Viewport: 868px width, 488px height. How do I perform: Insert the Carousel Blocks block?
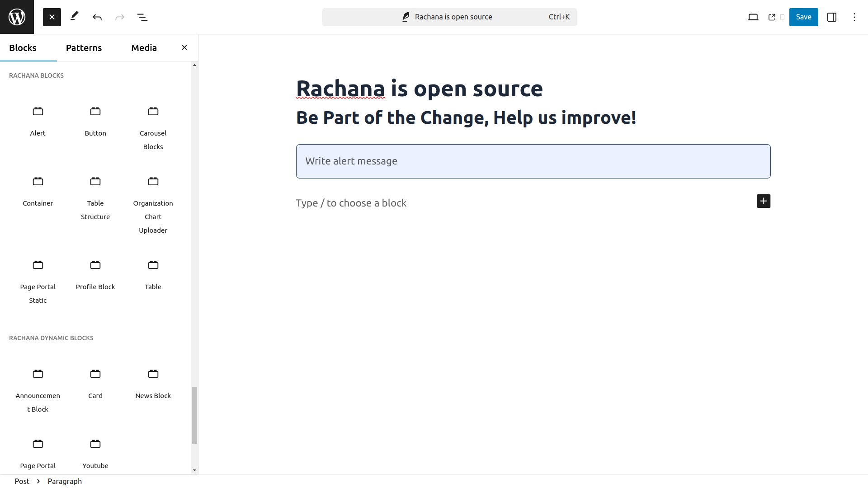point(153,127)
